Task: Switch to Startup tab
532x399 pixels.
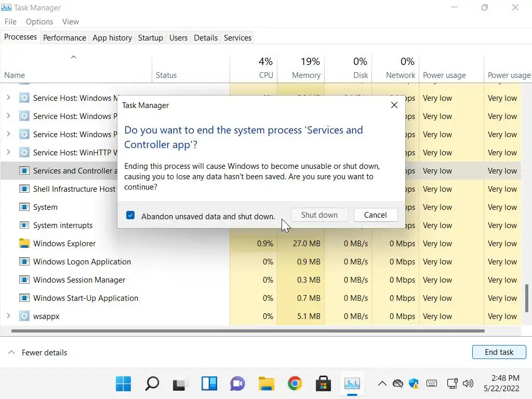Action: [150, 37]
